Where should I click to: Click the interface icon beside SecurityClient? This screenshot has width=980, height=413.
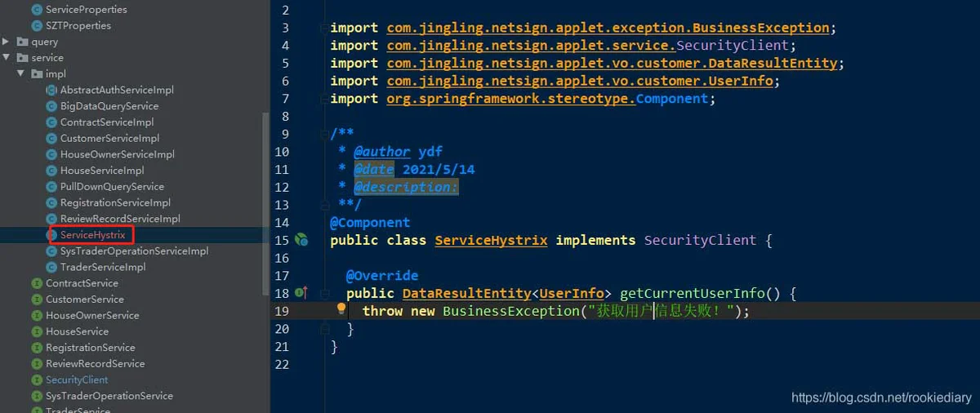37,380
